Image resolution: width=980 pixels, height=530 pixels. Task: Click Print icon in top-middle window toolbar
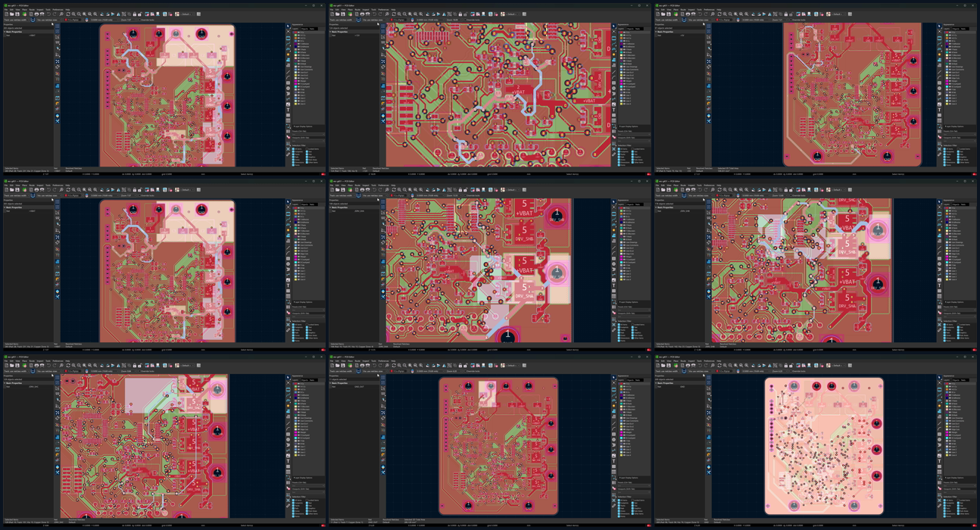(363, 14)
